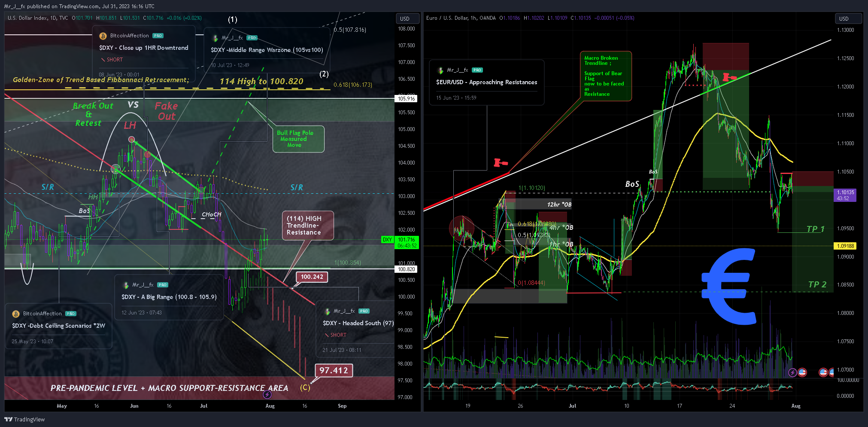Click 'Sep' on DXY time axis
Screen dimensions: 868x427
click(x=342, y=406)
